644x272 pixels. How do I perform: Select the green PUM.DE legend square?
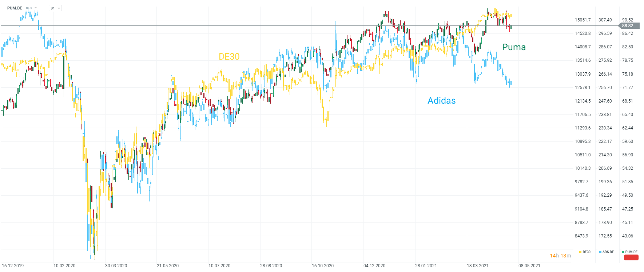coord(623,252)
